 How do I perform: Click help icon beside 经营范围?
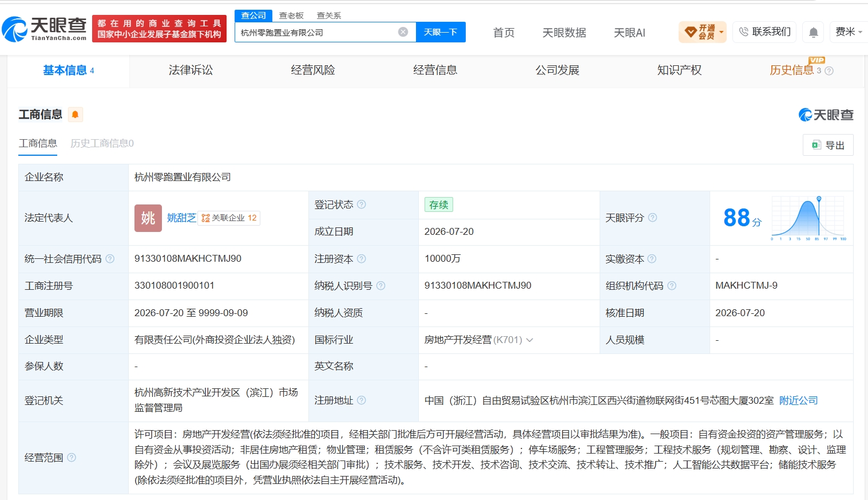tap(72, 458)
